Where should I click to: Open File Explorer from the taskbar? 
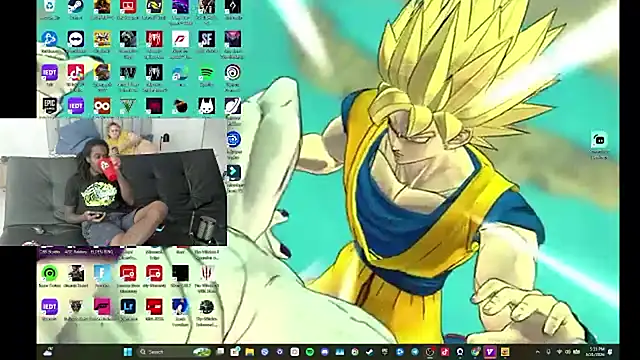[x=250, y=352]
